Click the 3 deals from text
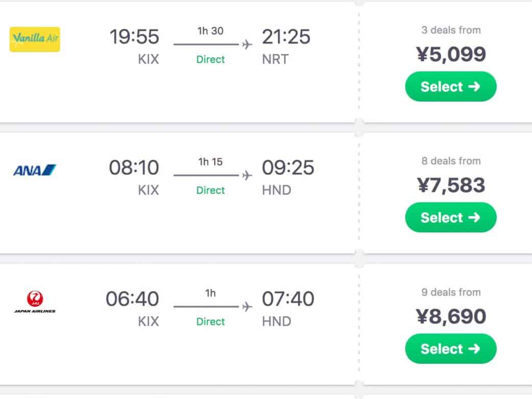532x399 pixels. click(x=451, y=30)
